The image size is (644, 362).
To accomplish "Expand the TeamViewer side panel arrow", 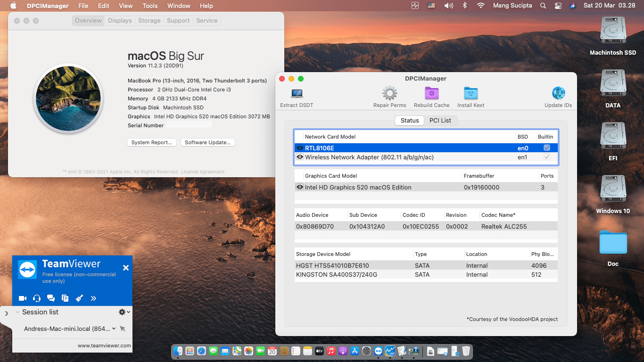I will 7,313.
